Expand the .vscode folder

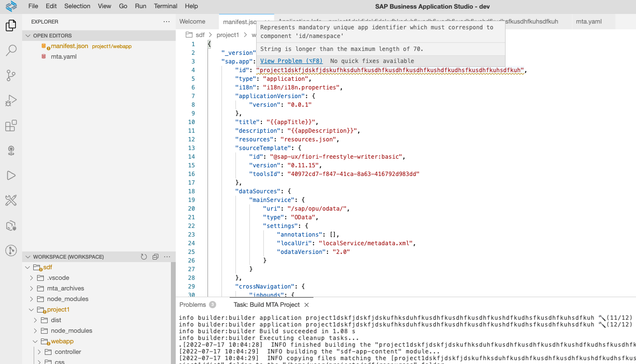32,278
